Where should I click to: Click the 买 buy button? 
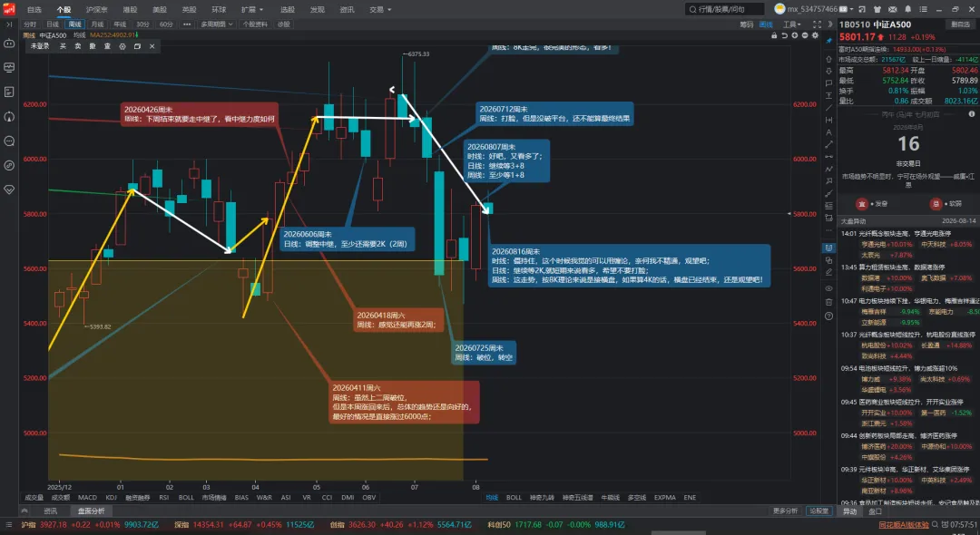pos(63,46)
